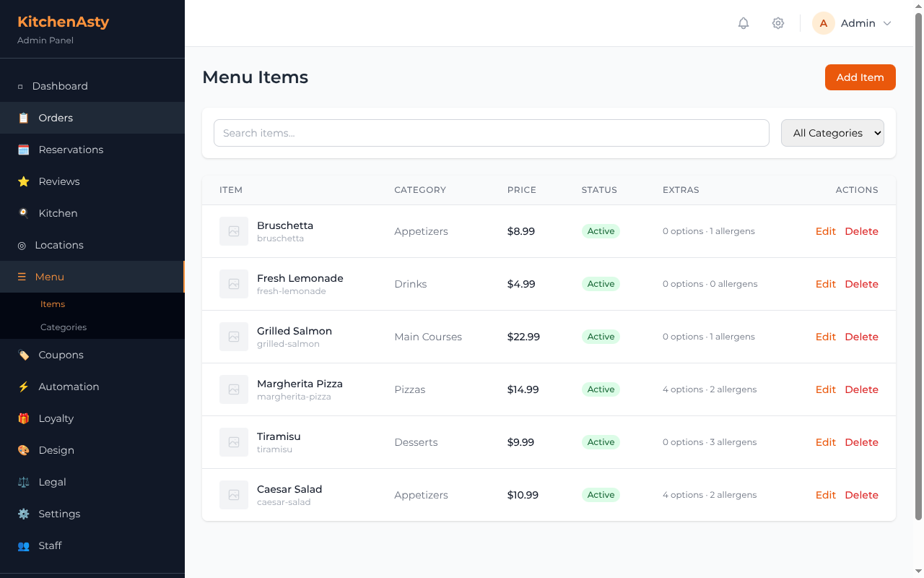924x578 pixels.
Task: Delete the Tiramisu menu item
Action: pos(861,442)
